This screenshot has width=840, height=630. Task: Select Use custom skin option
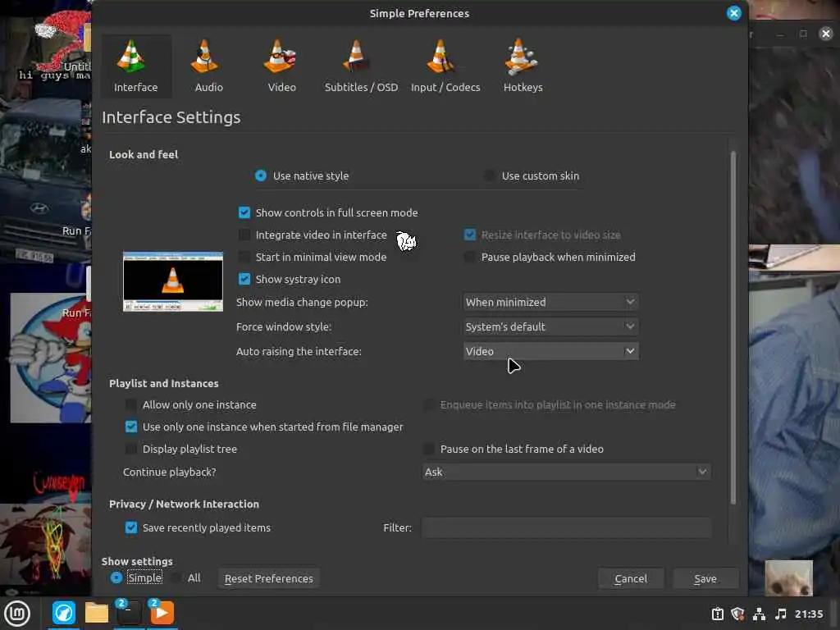point(489,176)
